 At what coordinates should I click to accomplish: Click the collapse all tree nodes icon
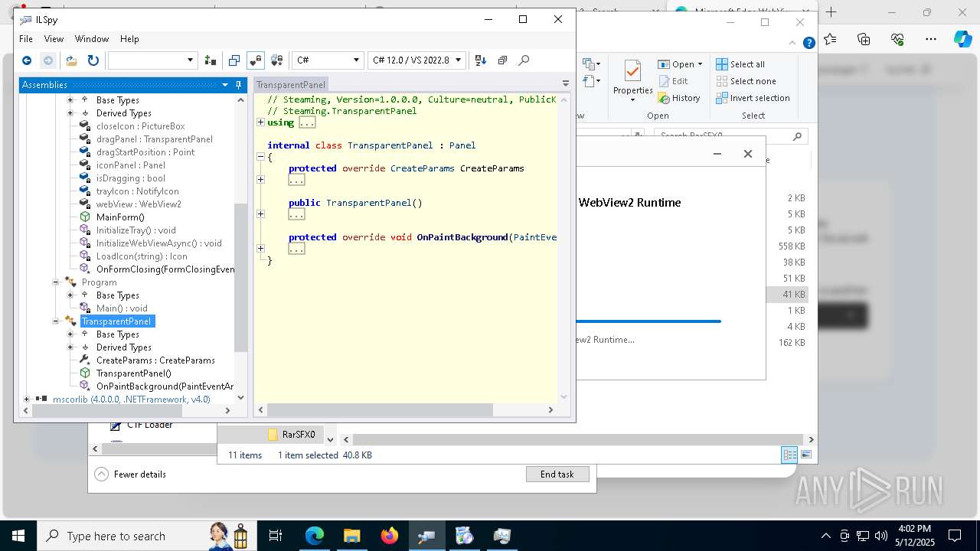coord(502,60)
